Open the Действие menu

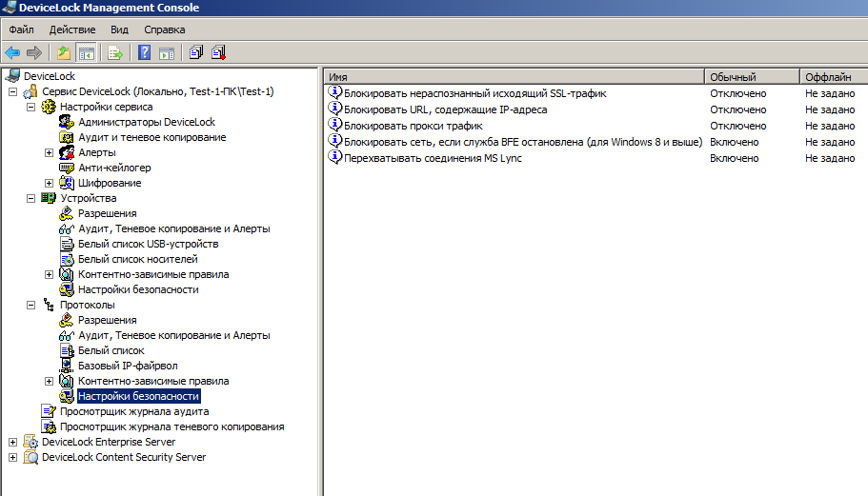[72, 30]
